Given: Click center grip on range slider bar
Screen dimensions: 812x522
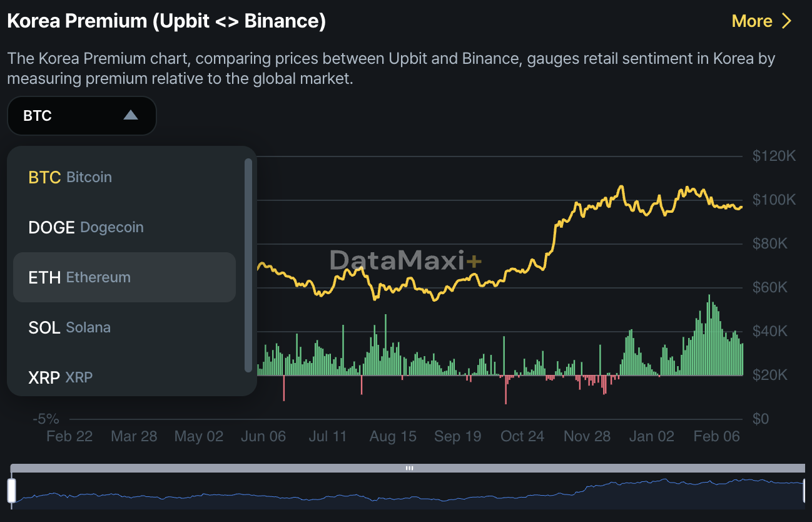Looking at the screenshot, I should 409,468.
